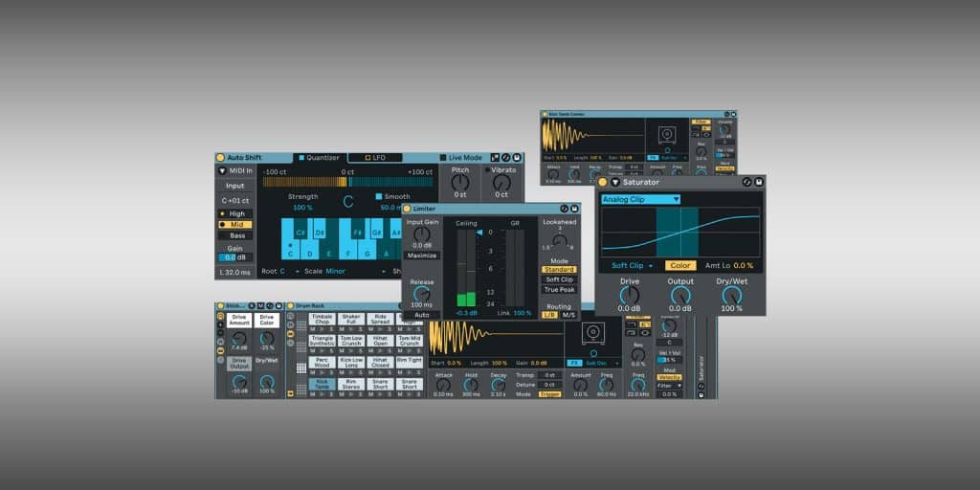Toggle the Saturator device on/off button
The width and height of the screenshot is (980, 490).
[x=603, y=182]
